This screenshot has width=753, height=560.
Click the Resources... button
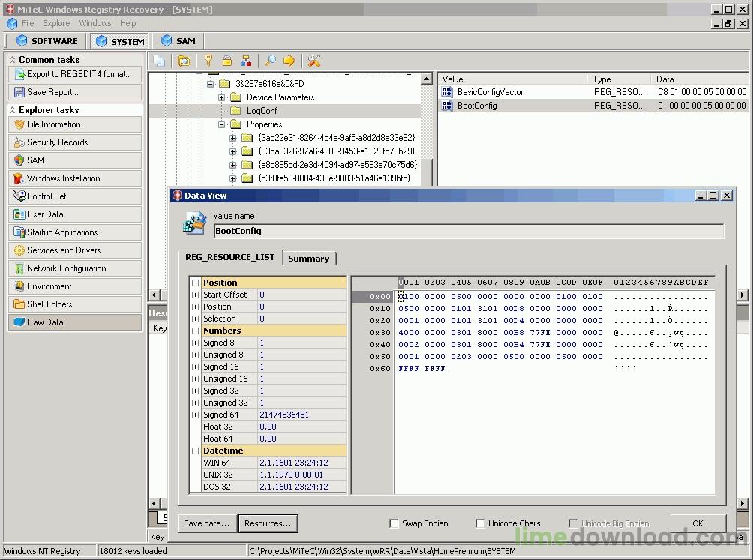[x=268, y=523]
